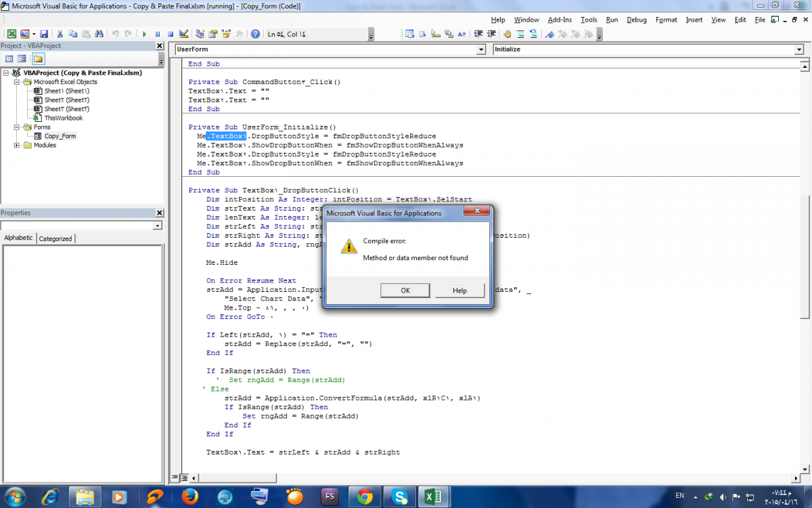Image resolution: width=812 pixels, height=508 pixels.
Task: Open the Run menu
Action: pyautogui.click(x=612, y=20)
